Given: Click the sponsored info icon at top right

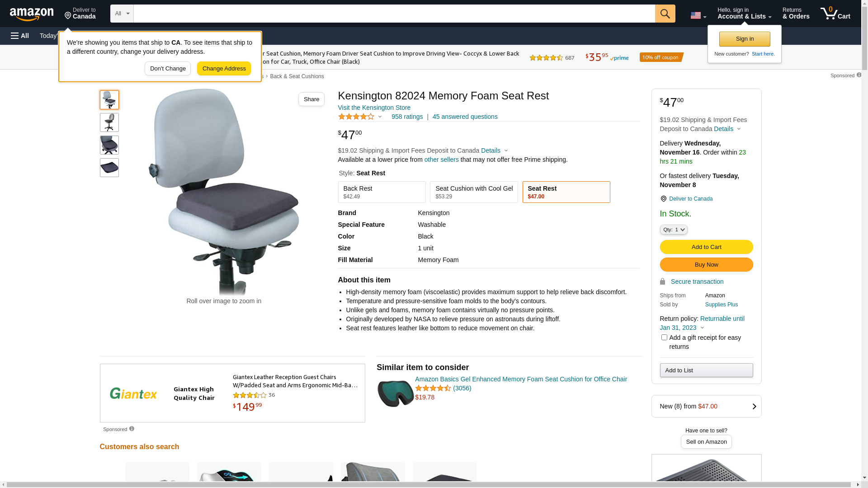Looking at the screenshot, I should [x=859, y=75].
